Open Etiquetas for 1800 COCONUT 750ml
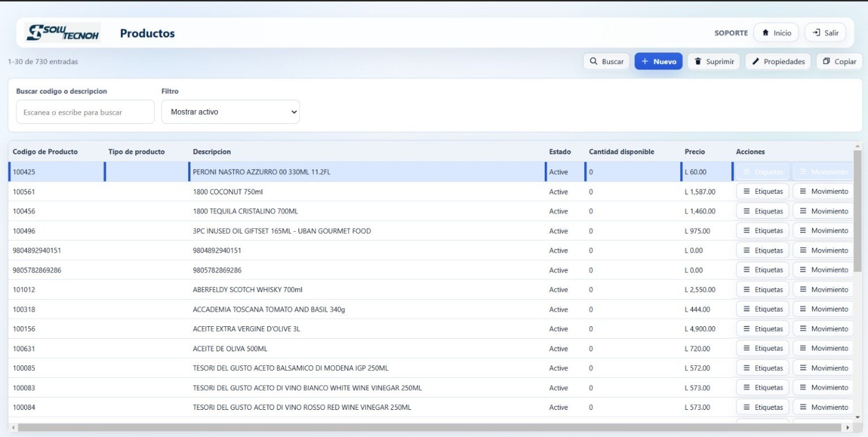The height and width of the screenshot is (437, 868). click(763, 192)
